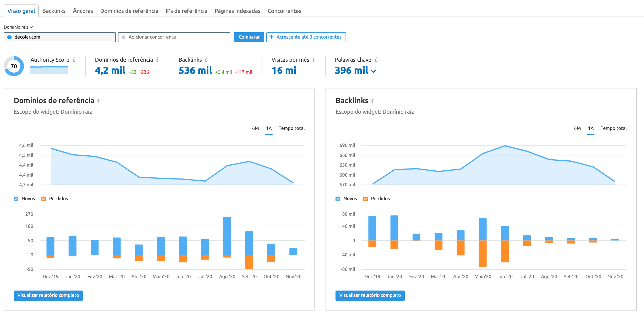
Task: Click the Authority Score trend sparkline
Action: [x=49, y=70]
